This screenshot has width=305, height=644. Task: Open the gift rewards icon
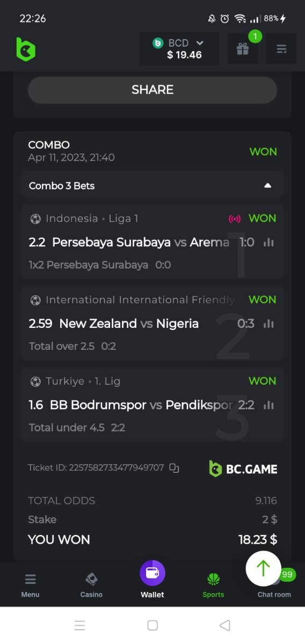tap(243, 49)
